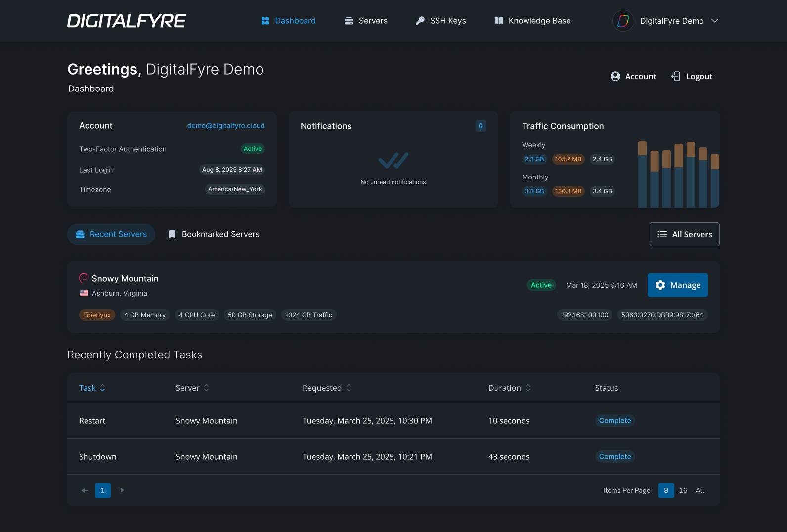This screenshot has width=787, height=532.
Task: Click the next page arrow
Action: [121, 490]
